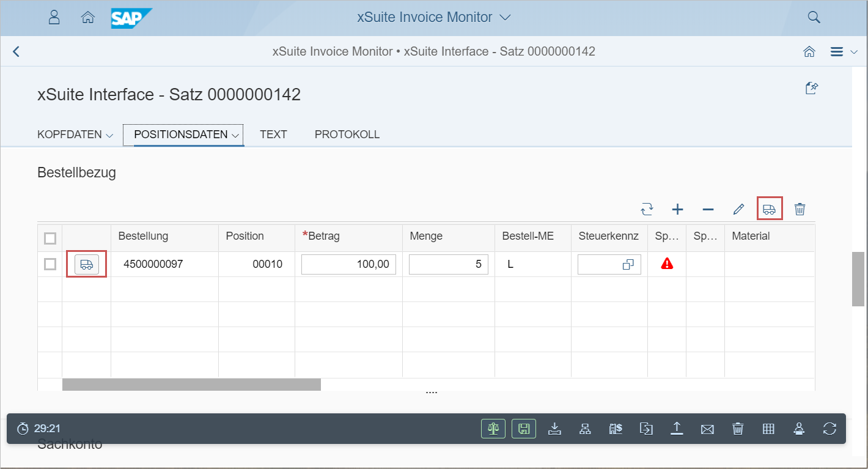This screenshot has width=868, height=469.
Task: Remove a row with the minus icon
Action: point(708,209)
